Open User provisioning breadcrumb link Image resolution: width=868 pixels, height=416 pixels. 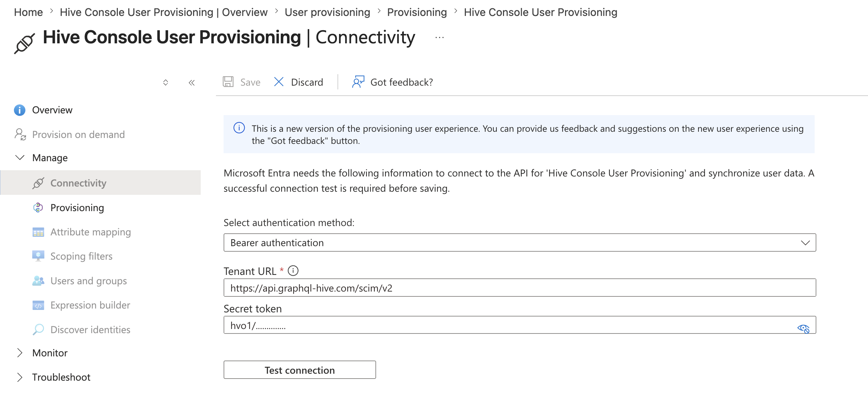tap(327, 12)
